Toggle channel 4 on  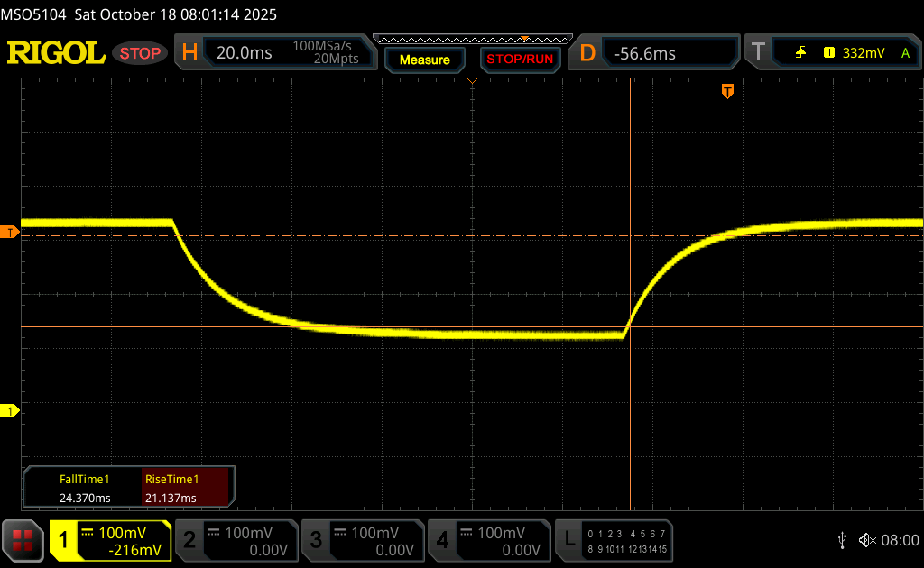coord(488,540)
